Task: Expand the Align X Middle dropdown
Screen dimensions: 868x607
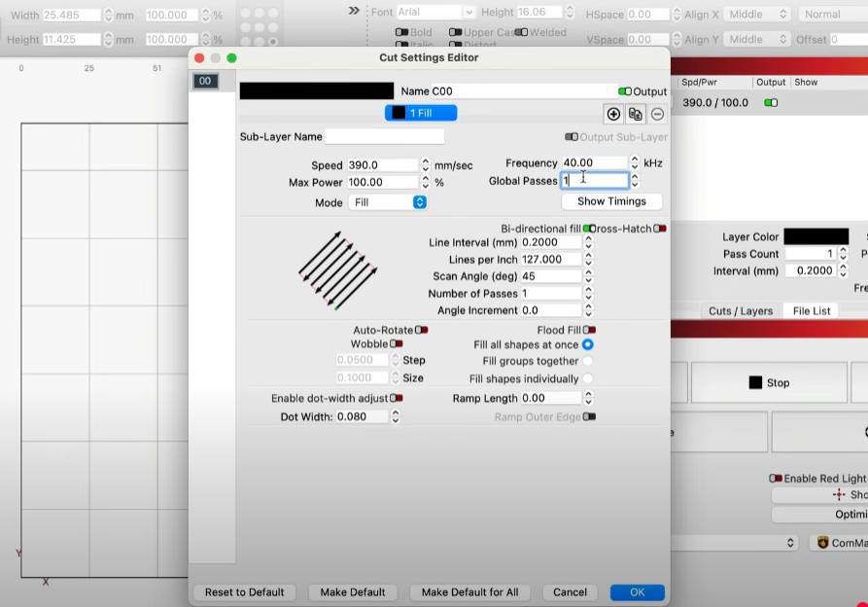Action: pyautogui.click(x=757, y=15)
